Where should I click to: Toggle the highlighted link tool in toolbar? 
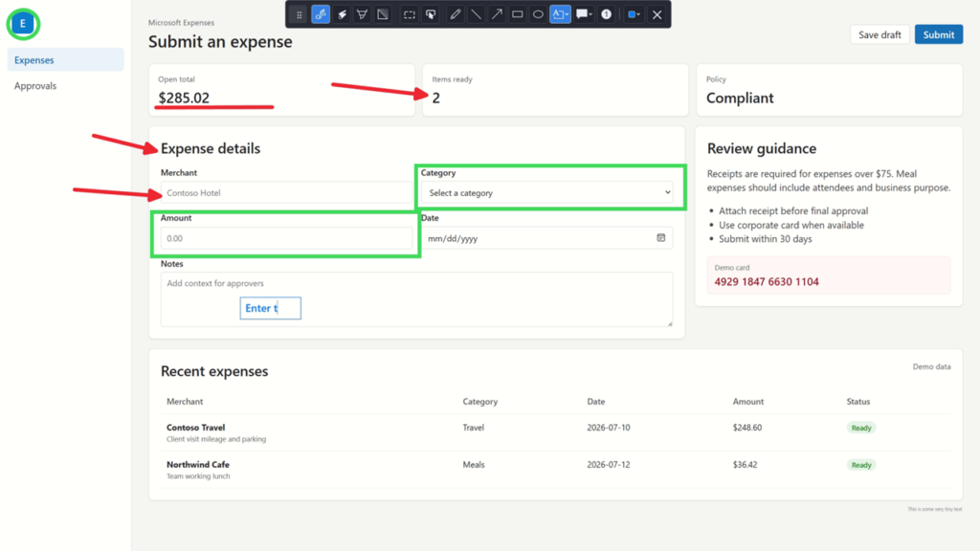click(321, 14)
